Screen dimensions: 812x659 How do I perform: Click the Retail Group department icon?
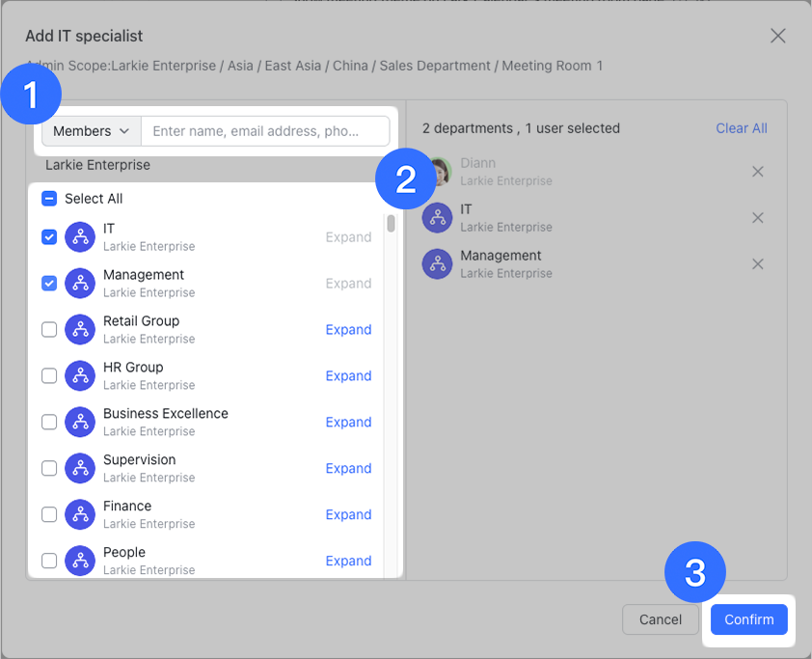click(80, 330)
